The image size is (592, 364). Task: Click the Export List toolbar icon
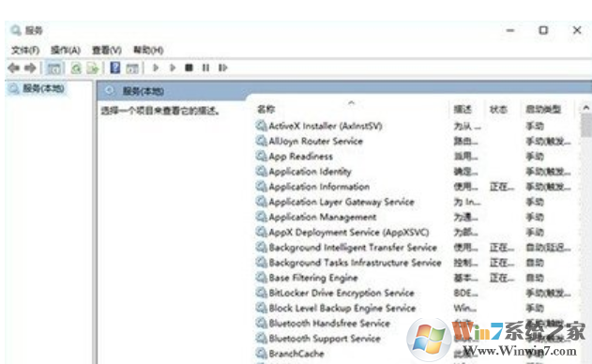click(93, 68)
